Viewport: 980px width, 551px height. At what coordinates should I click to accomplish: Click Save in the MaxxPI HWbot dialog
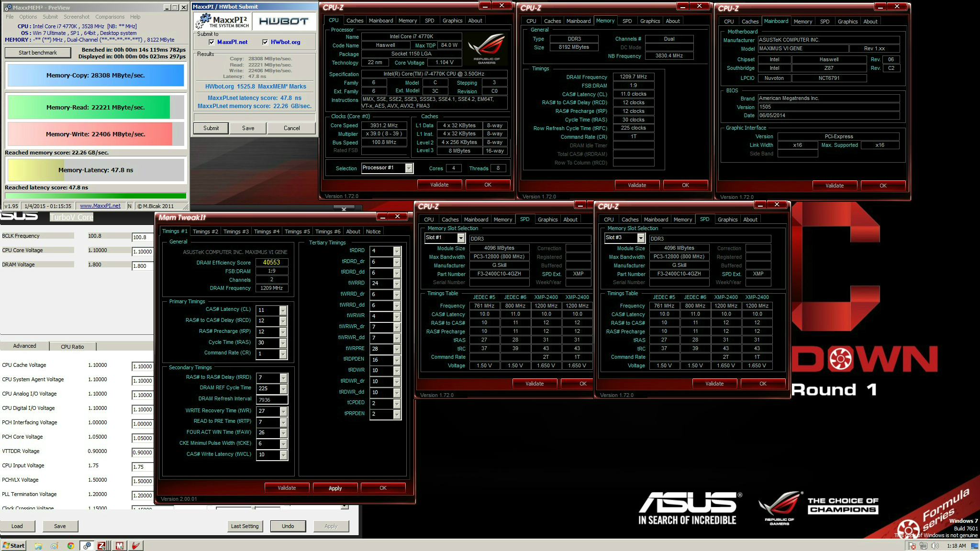coord(248,128)
